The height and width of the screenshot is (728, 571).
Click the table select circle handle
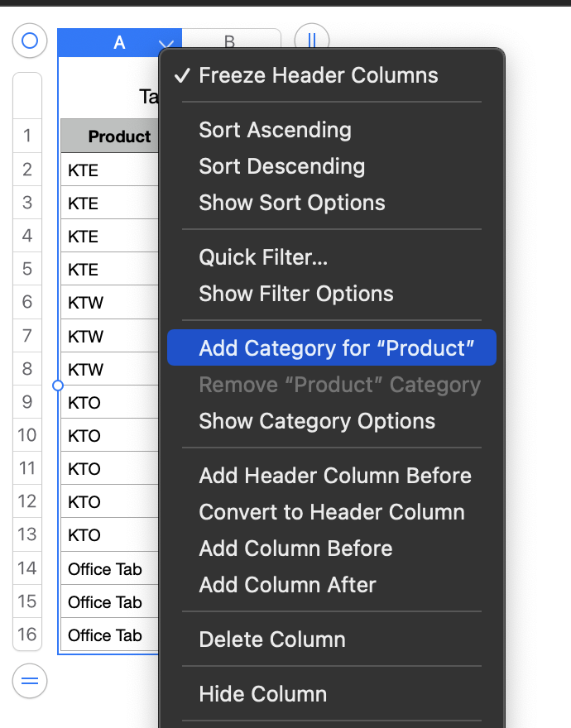(x=30, y=41)
